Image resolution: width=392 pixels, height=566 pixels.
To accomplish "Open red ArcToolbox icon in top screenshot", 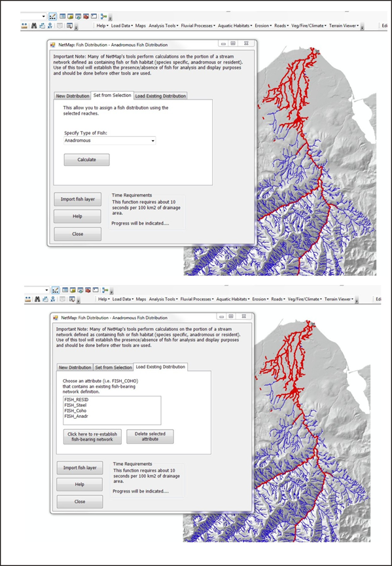I will coord(86,16).
